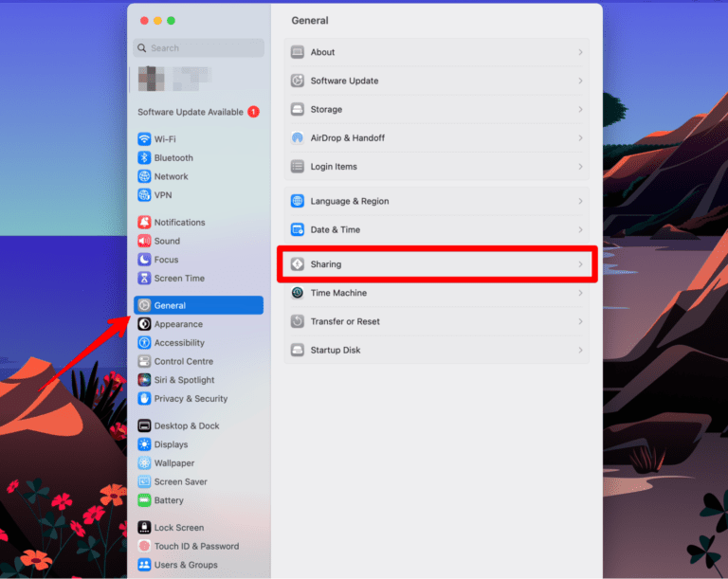Screen dimensions: 728x579
Task: Click the Login Items list icon
Action: click(x=297, y=166)
